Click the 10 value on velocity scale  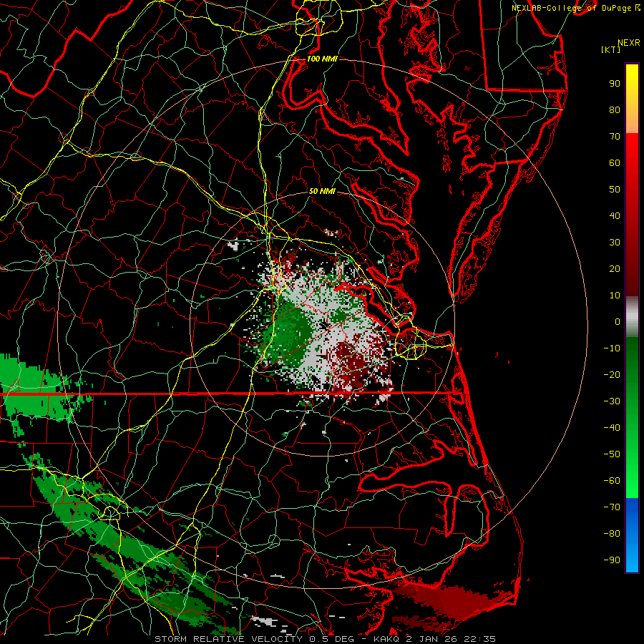click(x=615, y=296)
